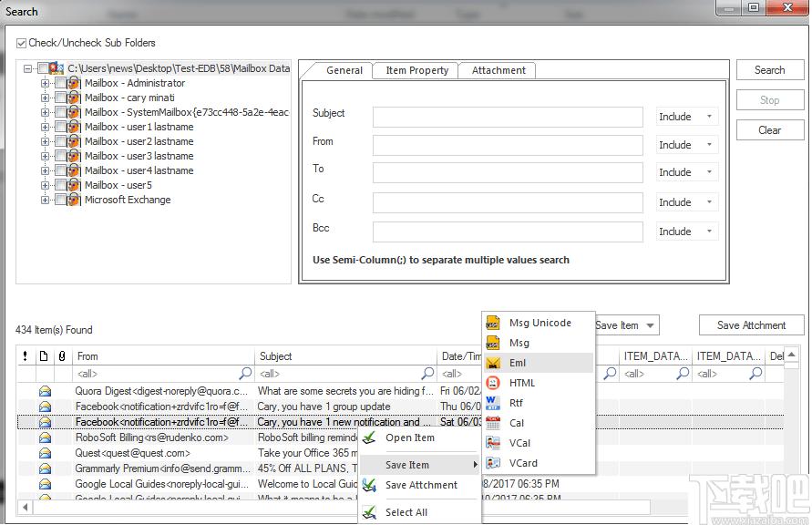Choose Save Attchment from context menu

click(421, 485)
